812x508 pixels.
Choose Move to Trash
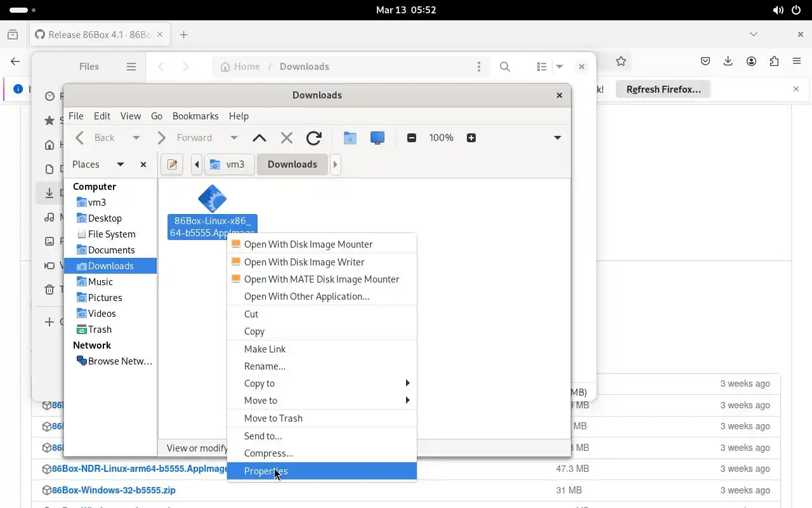pyautogui.click(x=322, y=418)
